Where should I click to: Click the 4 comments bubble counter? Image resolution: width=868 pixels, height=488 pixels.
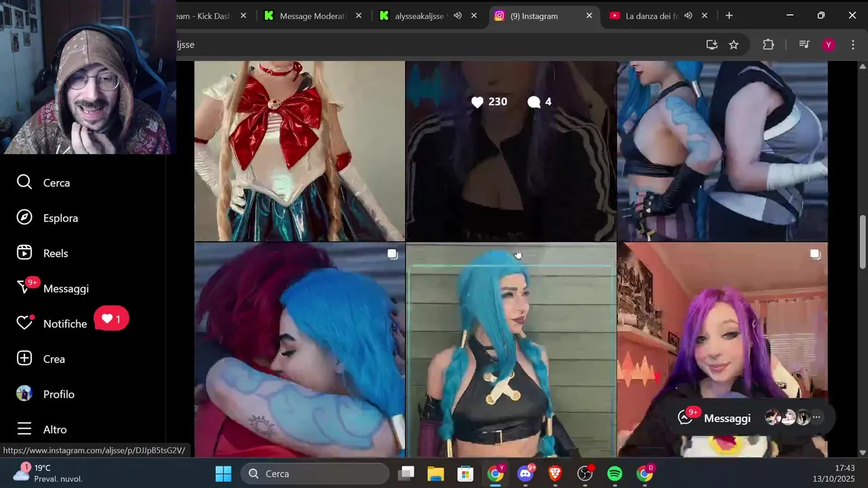coord(539,102)
